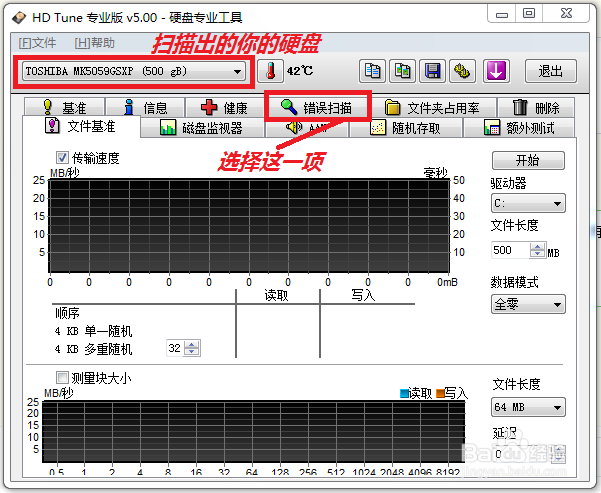Click the 文件长度 500 input field
This screenshot has width=601, height=493.
[x=511, y=250]
